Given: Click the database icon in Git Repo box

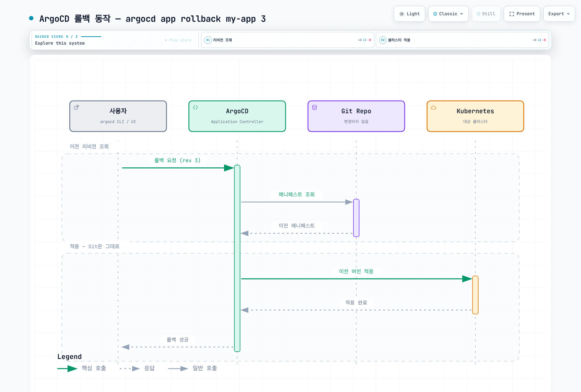Looking at the screenshot, I should point(314,107).
